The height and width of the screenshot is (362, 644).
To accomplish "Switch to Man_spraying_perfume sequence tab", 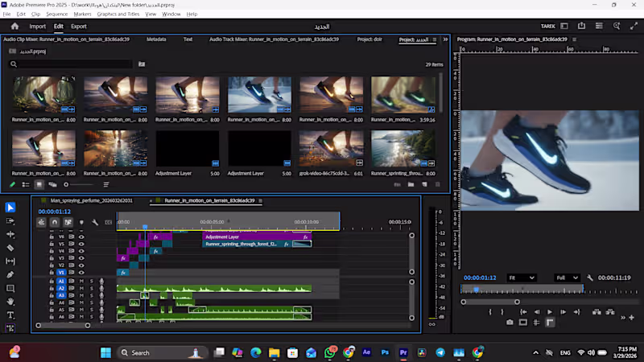I will pos(91,200).
